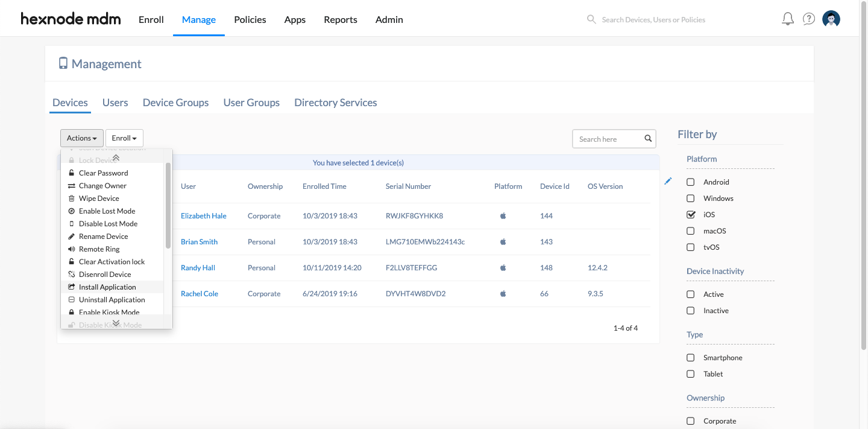Open the Manage tab in top navigation
This screenshot has height=429, width=868.
coord(199,19)
